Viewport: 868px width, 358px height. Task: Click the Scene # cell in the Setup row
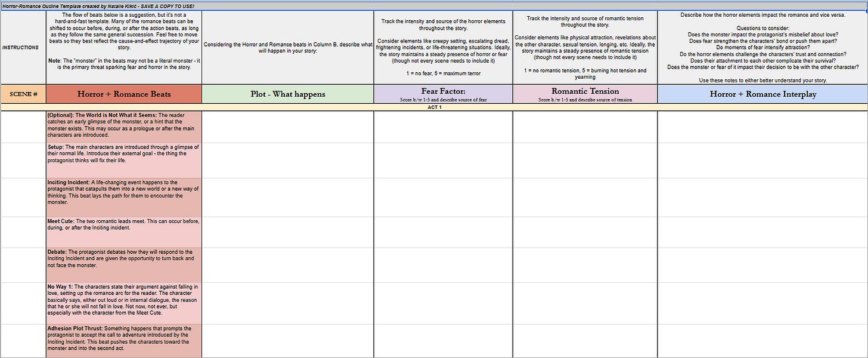(23, 160)
